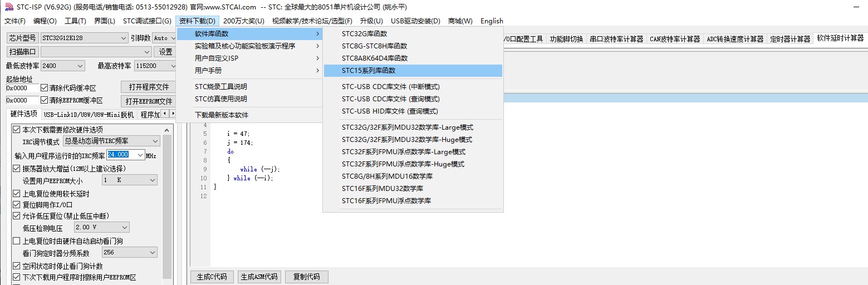The height and width of the screenshot is (285, 868).
Task: Expand 用户手册 submenu
Action: click(x=249, y=71)
